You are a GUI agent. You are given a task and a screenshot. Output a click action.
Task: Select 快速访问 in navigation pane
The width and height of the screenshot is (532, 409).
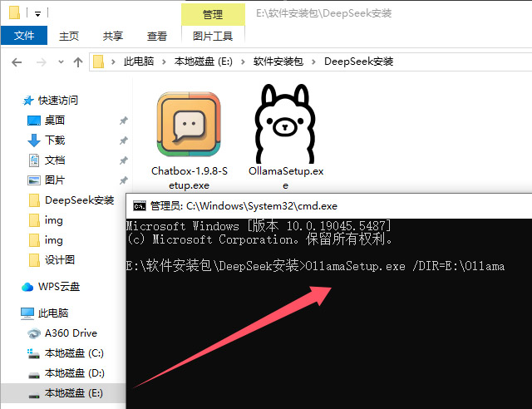click(x=58, y=101)
